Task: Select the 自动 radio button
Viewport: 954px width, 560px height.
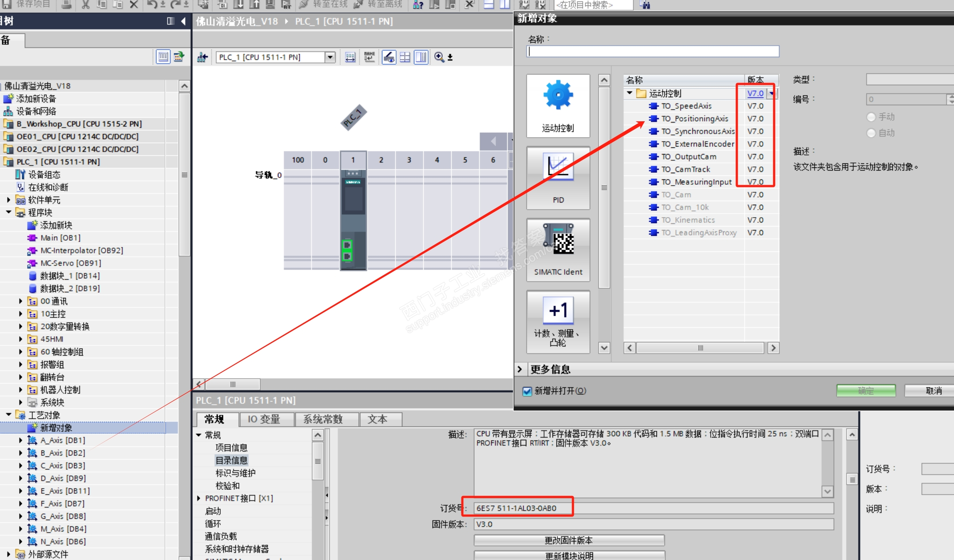Action: [871, 133]
